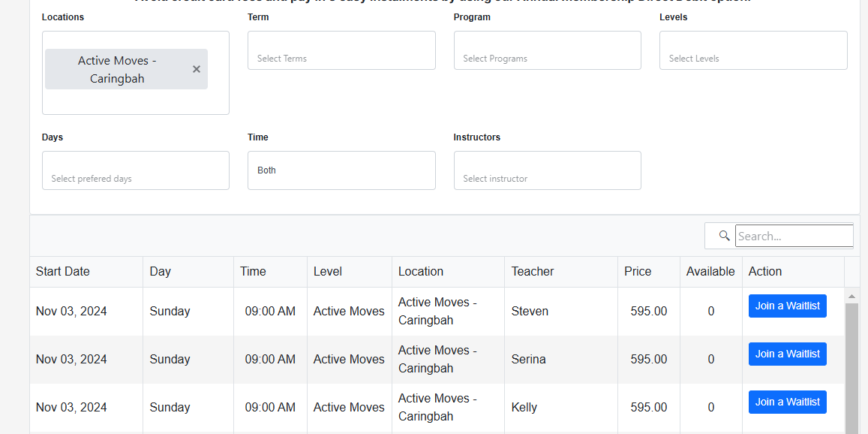This screenshot has width=868, height=434.
Task: Join a Waitlist for Kelly's class
Action: pos(787,402)
